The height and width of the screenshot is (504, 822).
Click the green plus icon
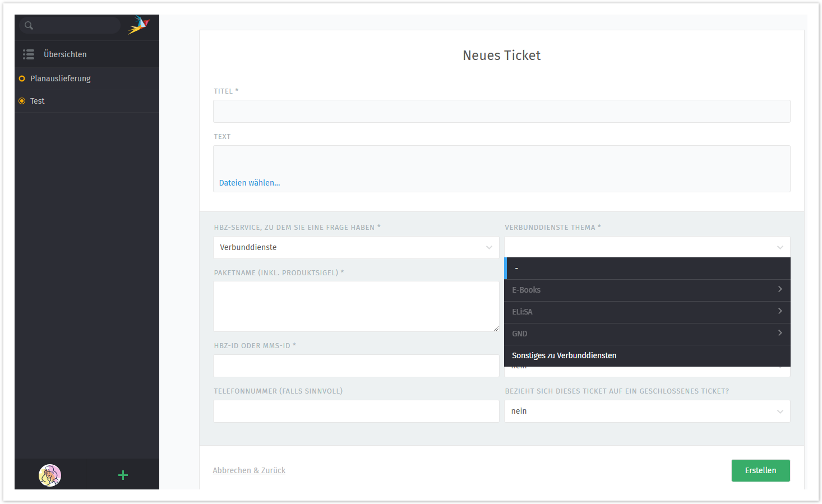pyautogui.click(x=123, y=475)
